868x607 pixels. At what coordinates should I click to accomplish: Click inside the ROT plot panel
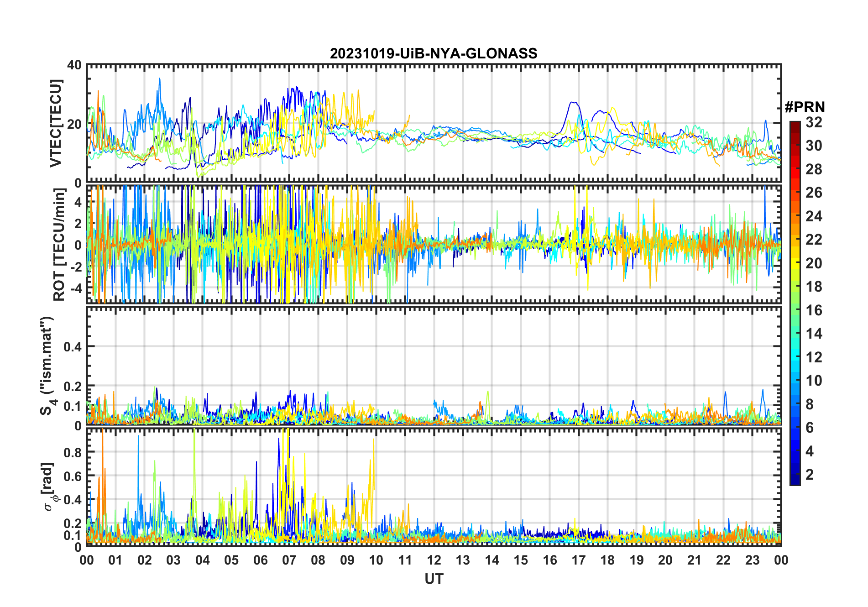434,244
